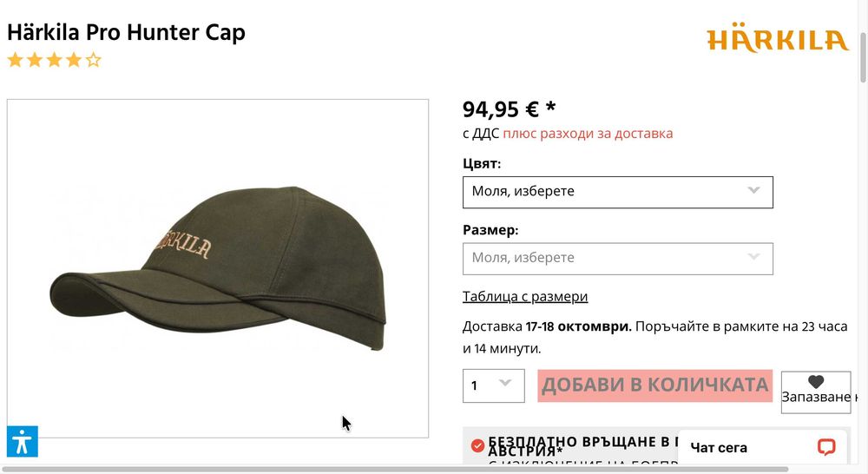868x474 pixels.
Task: Open the Цвят color dropdown
Action: pyautogui.click(x=618, y=192)
